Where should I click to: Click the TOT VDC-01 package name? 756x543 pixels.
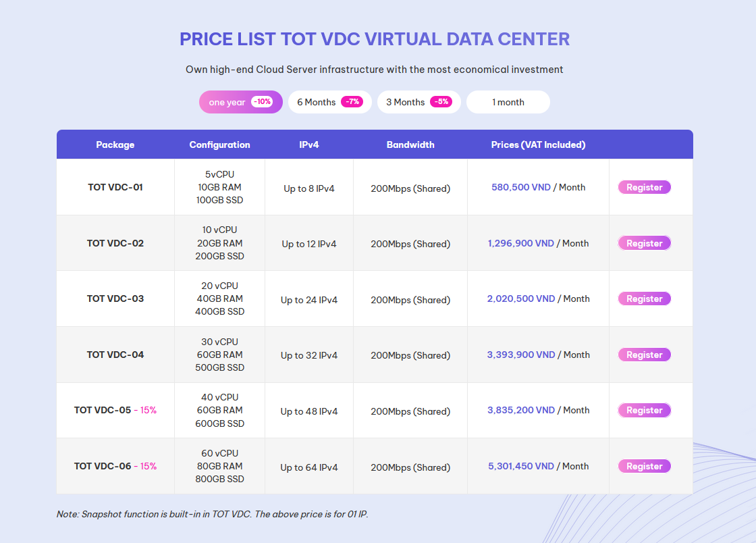(115, 187)
